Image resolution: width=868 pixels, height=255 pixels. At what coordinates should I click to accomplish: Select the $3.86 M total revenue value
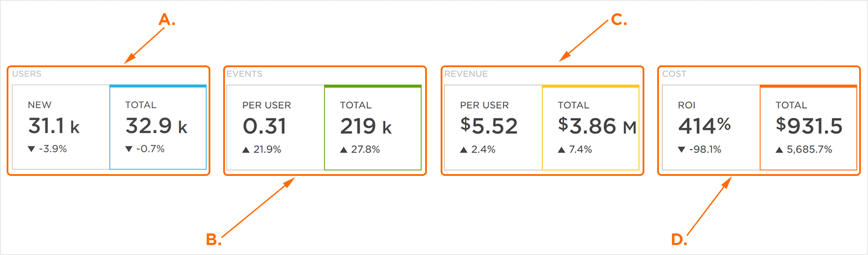[597, 126]
